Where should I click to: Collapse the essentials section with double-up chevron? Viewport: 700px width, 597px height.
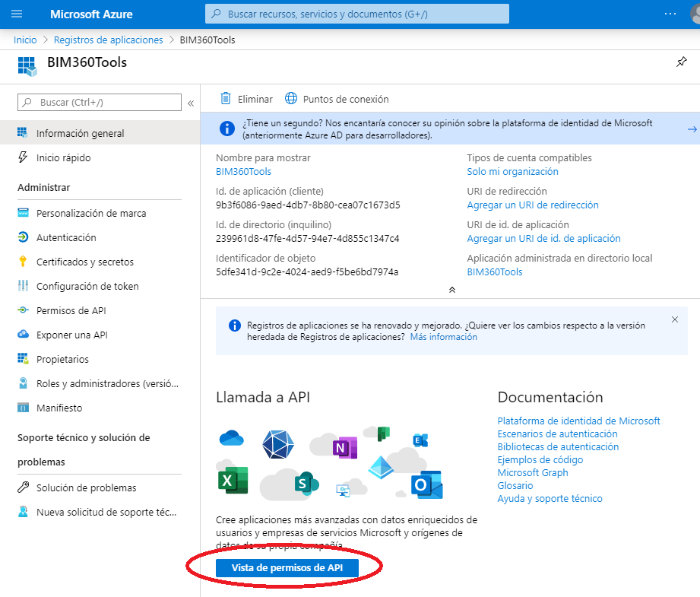pyautogui.click(x=451, y=290)
